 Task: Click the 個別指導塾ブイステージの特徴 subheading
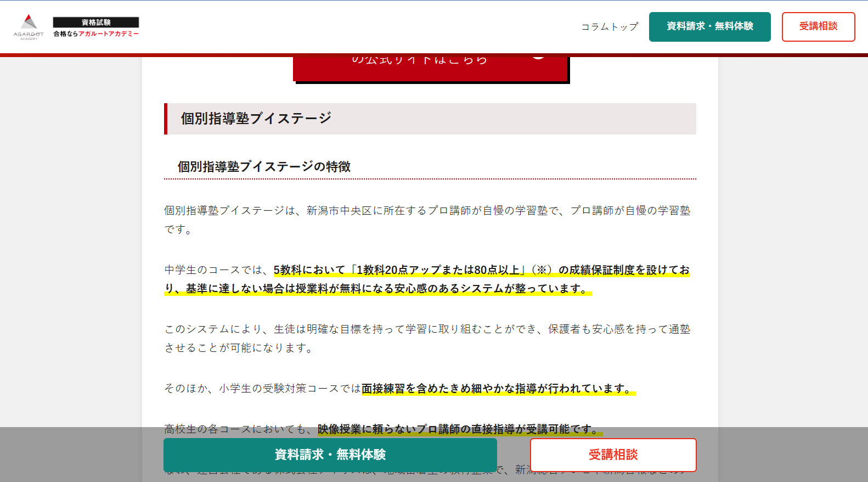click(264, 167)
